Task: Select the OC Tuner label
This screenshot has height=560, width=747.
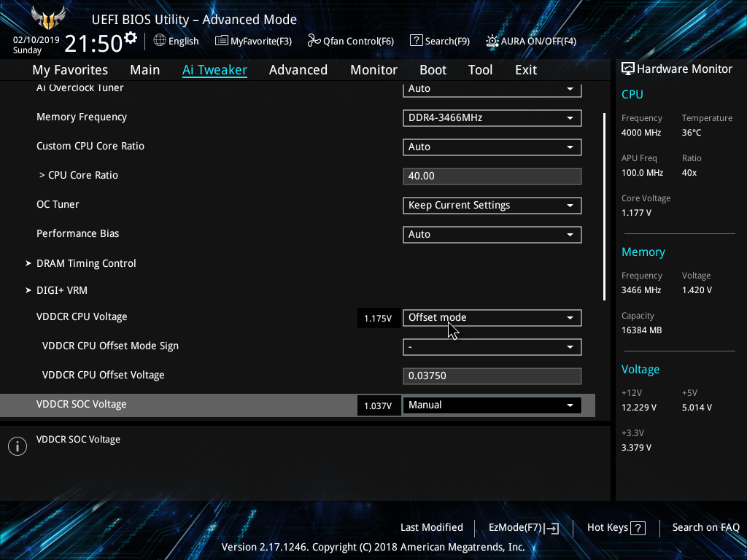Action: coord(58,204)
